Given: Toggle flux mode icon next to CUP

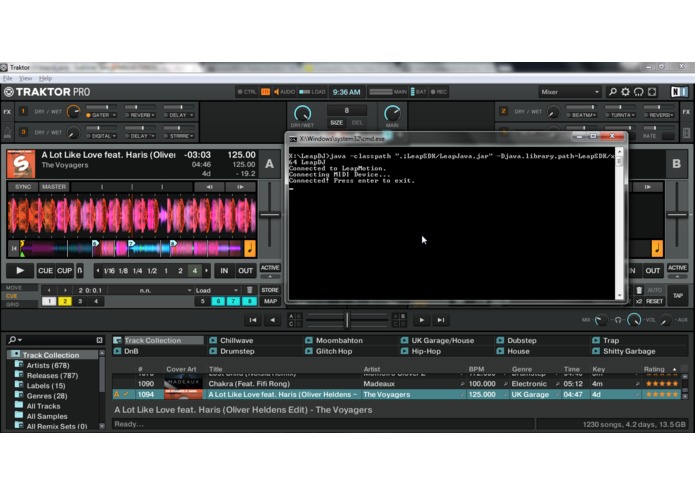Looking at the screenshot, I should pyautogui.click(x=80, y=270).
